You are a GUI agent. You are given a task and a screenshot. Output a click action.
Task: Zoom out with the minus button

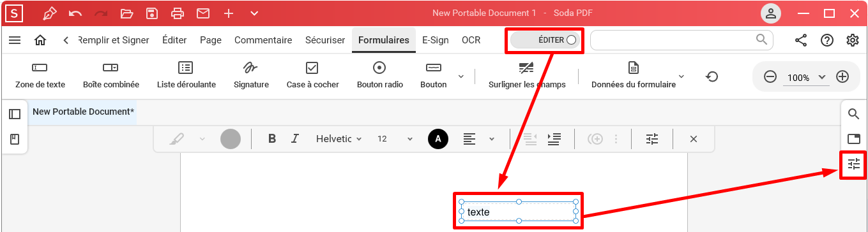(770, 76)
